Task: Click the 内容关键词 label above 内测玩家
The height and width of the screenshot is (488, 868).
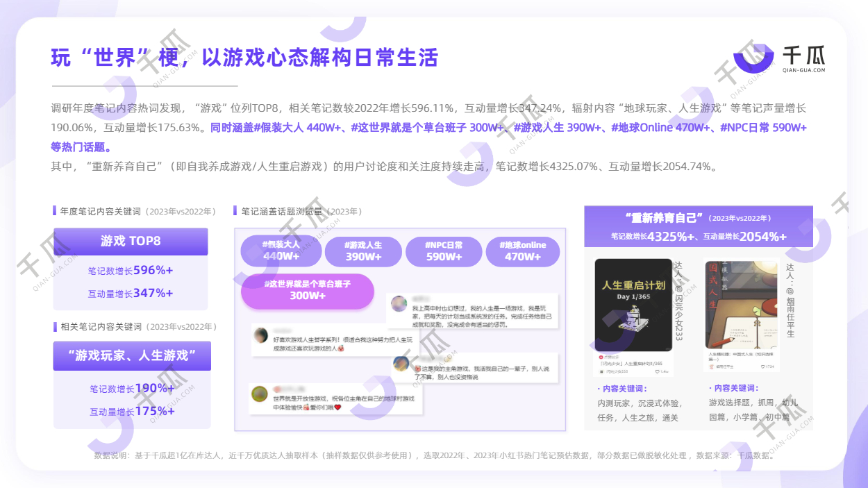Action: [622, 388]
